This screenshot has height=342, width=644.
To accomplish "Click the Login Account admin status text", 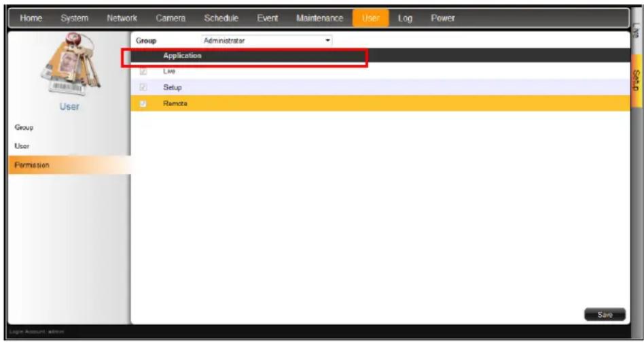I will [x=36, y=331].
